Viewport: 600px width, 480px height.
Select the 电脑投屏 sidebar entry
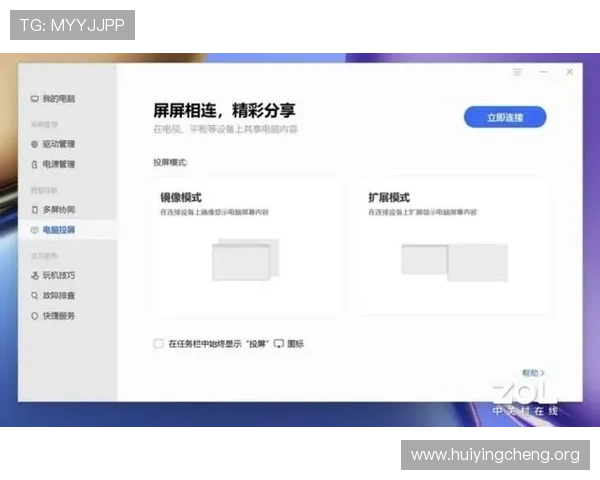(x=67, y=230)
